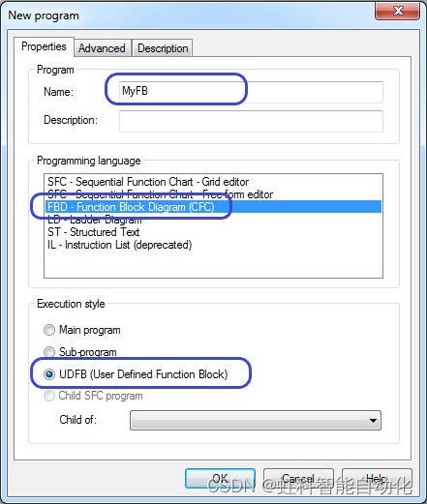427x504 pixels.
Task: Select FBD Function Block Diagram (CFC)
Action: coord(213,207)
